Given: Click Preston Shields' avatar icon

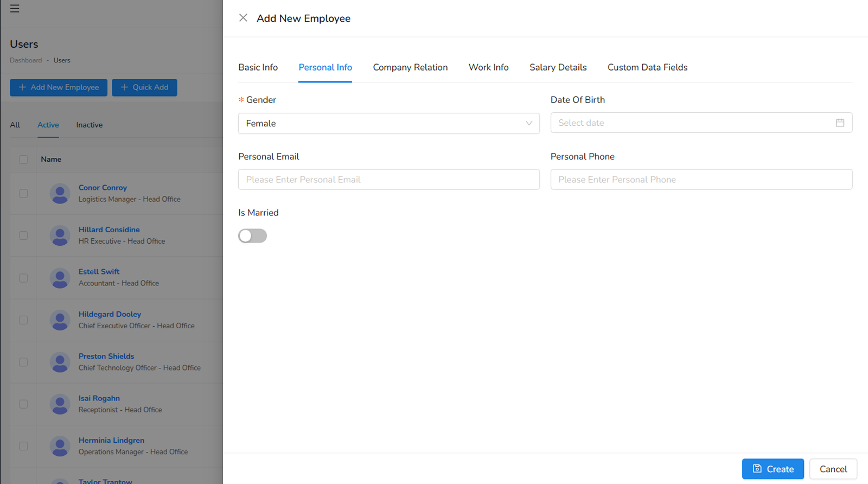Looking at the screenshot, I should [60, 362].
